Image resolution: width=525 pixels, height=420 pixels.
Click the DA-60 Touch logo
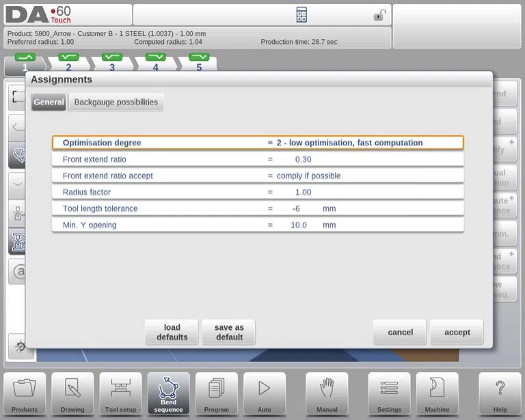[x=38, y=15]
